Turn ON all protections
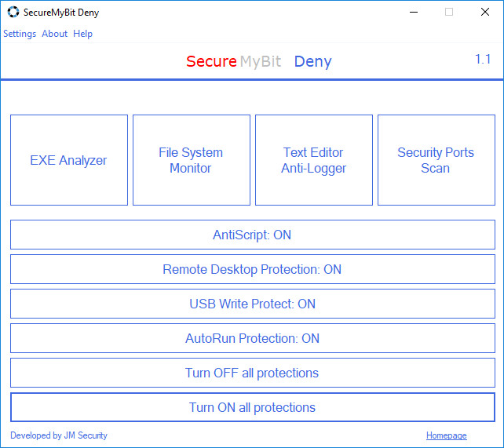Image resolution: width=504 pixels, height=448 pixels. click(253, 407)
